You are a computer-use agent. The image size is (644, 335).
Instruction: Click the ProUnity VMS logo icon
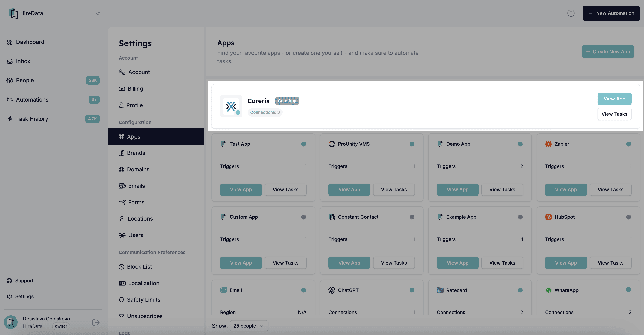coord(332,144)
